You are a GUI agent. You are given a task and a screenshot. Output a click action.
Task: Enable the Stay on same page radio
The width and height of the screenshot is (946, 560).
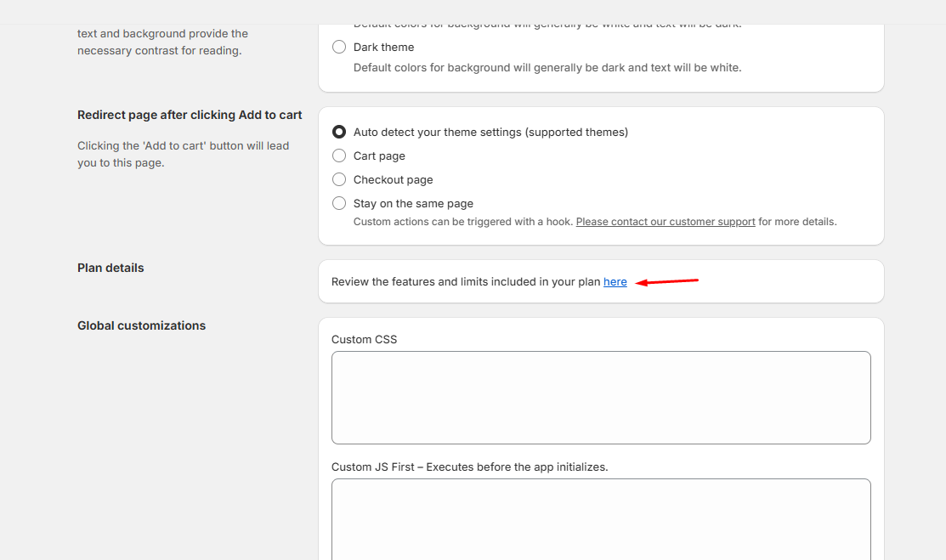[x=339, y=203]
